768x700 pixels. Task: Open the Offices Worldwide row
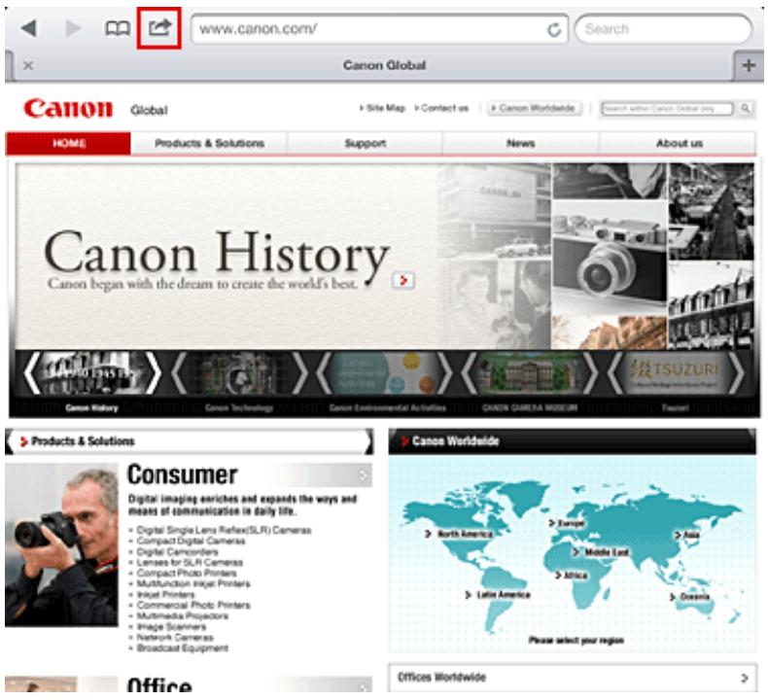572,678
